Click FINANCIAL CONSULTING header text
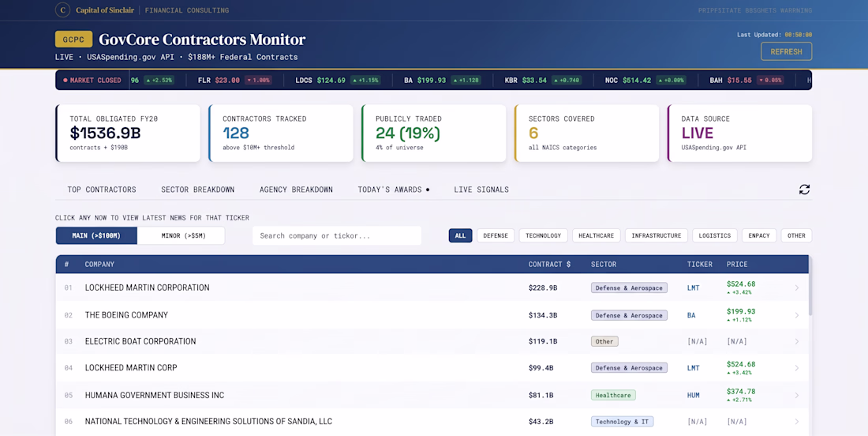 pos(187,10)
